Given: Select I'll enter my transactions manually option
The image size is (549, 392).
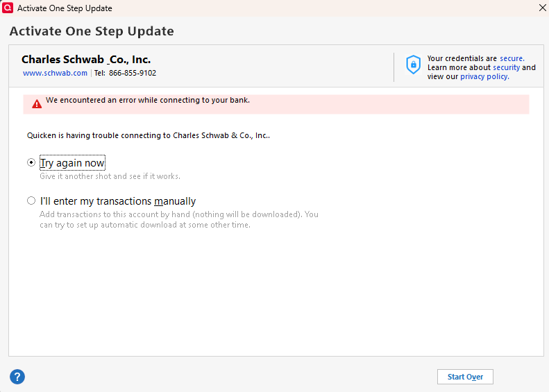Looking at the screenshot, I should coord(31,201).
